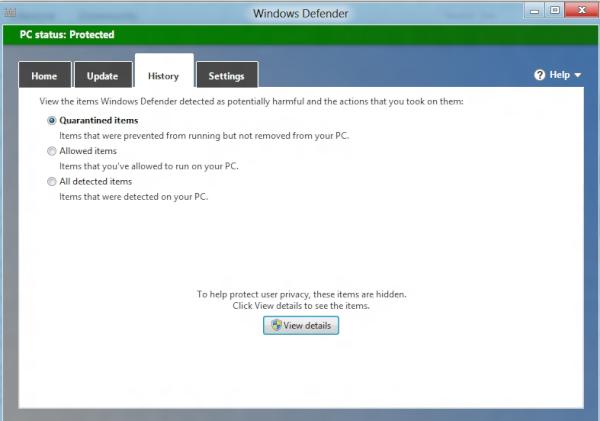Switch to the Update tab
The width and height of the screenshot is (600, 421).
[x=103, y=75]
